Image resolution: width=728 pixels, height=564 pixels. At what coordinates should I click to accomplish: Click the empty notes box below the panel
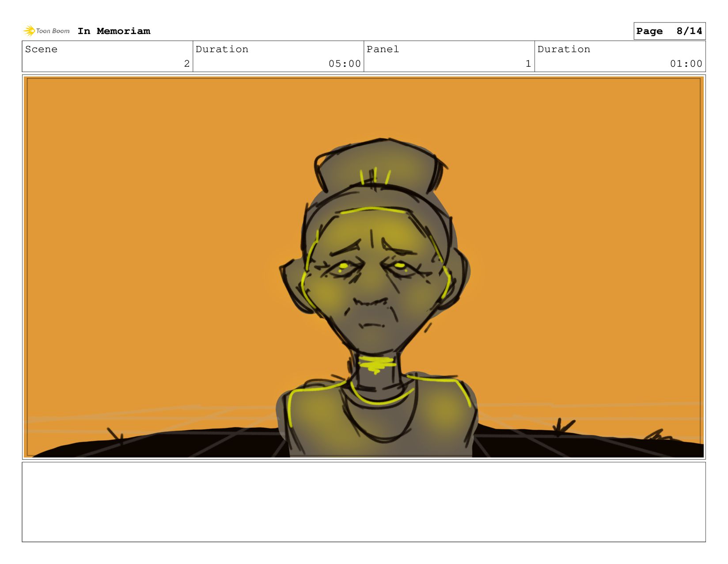[364, 502]
